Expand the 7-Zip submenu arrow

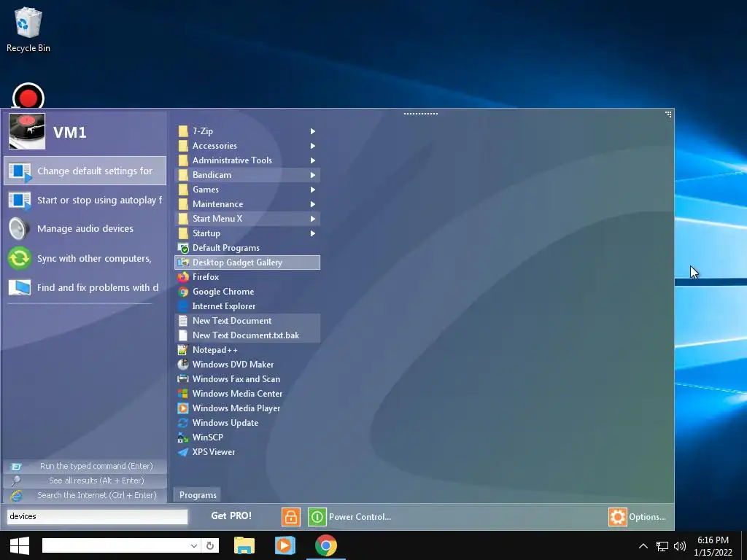point(312,131)
